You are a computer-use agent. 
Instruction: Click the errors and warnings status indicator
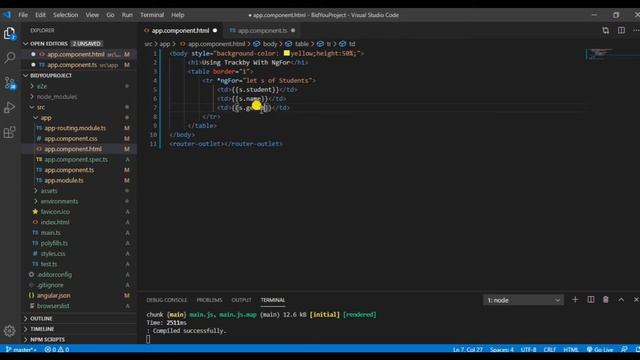[x=57, y=349]
